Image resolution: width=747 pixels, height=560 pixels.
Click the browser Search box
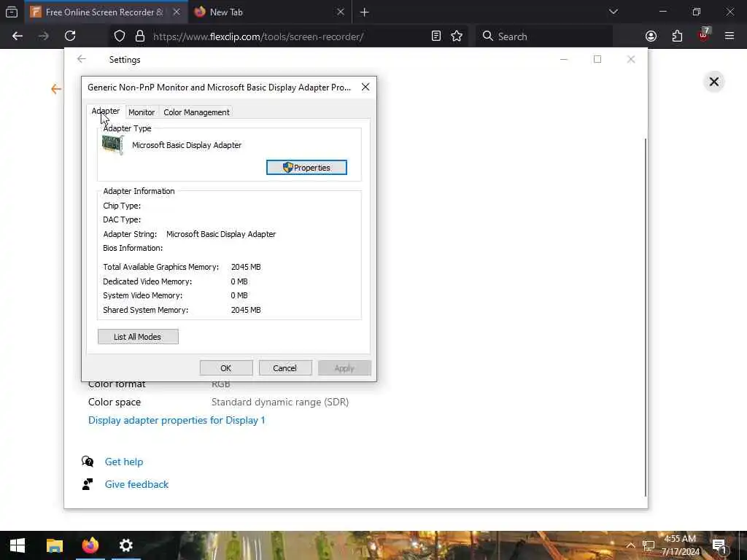click(x=544, y=36)
